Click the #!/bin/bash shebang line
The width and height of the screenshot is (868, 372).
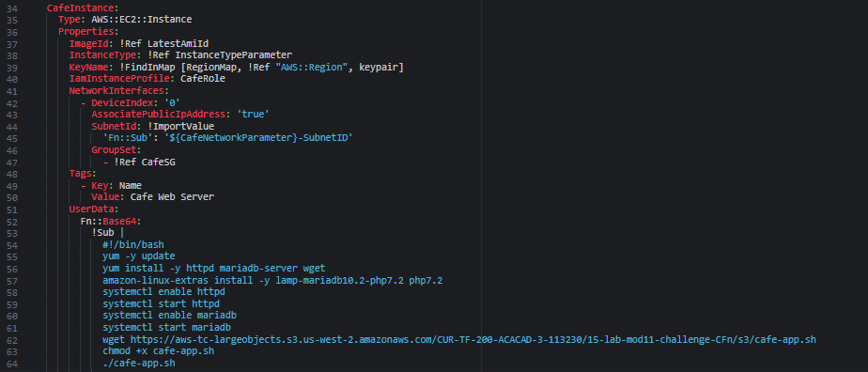(132, 244)
